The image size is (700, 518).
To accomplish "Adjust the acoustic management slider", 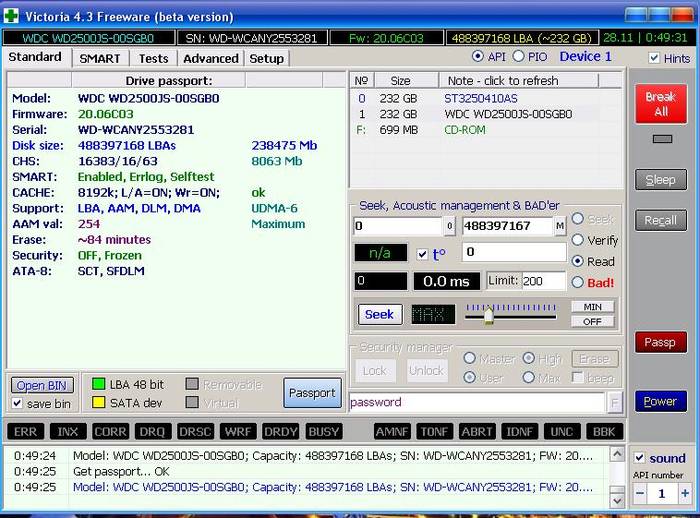I will (x=488, y=316).
